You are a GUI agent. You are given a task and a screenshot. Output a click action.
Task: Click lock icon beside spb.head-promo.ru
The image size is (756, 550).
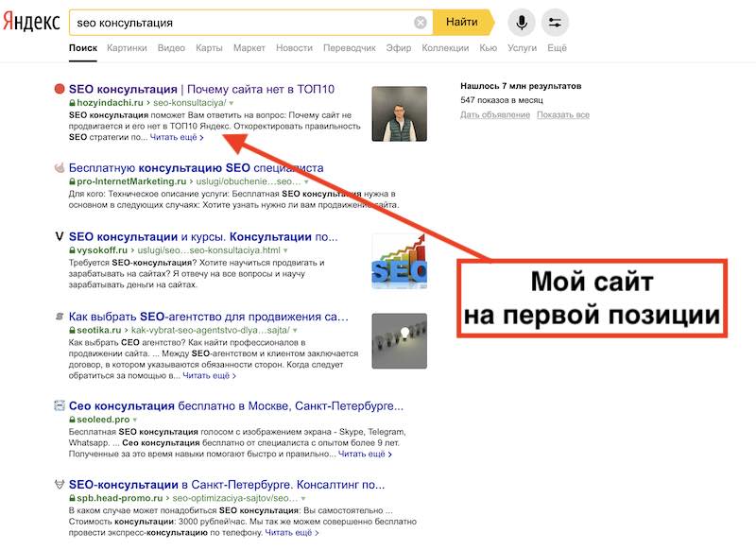[73, 498]
